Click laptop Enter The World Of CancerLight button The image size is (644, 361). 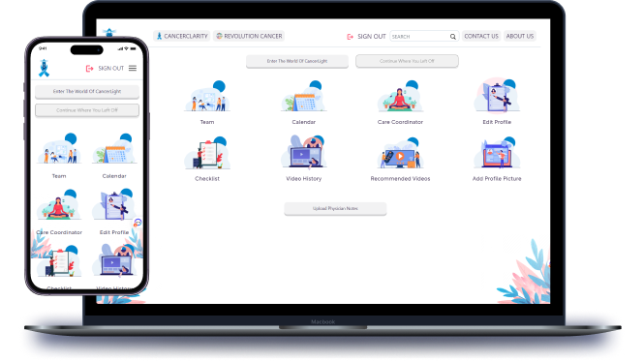pos(297,61)
